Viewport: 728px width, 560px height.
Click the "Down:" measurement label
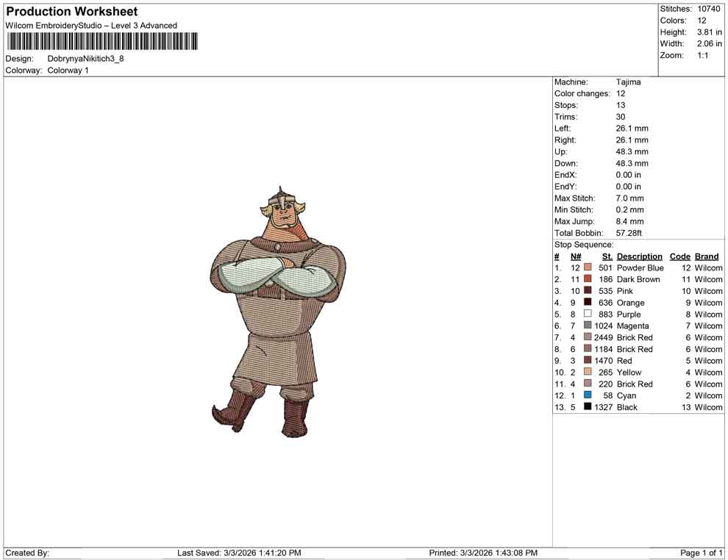[x=566, y=163]
